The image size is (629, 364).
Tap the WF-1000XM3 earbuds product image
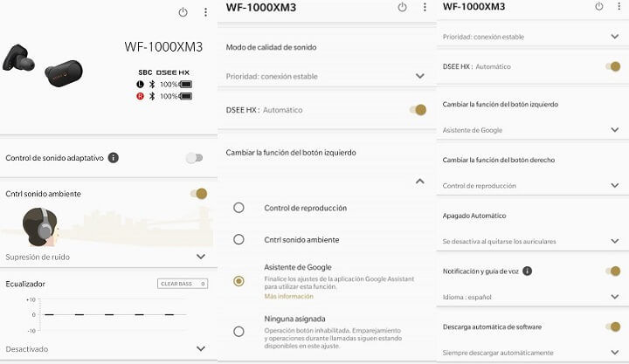point(43,64)
